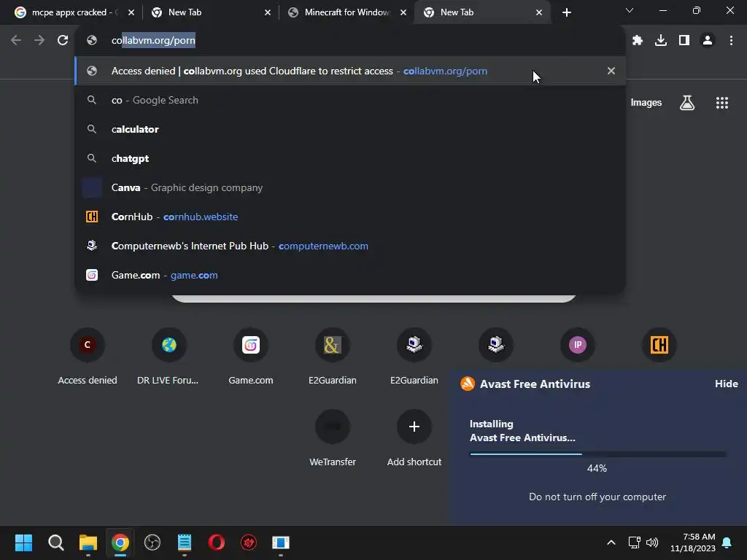747x560 pixels.
Task: Open the DR L!VE Forum shortcut
Action: tap(169, 357)
